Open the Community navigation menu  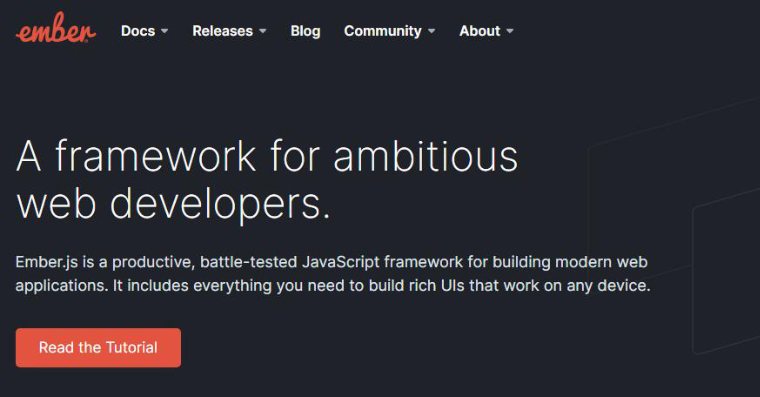pos(383,31)
